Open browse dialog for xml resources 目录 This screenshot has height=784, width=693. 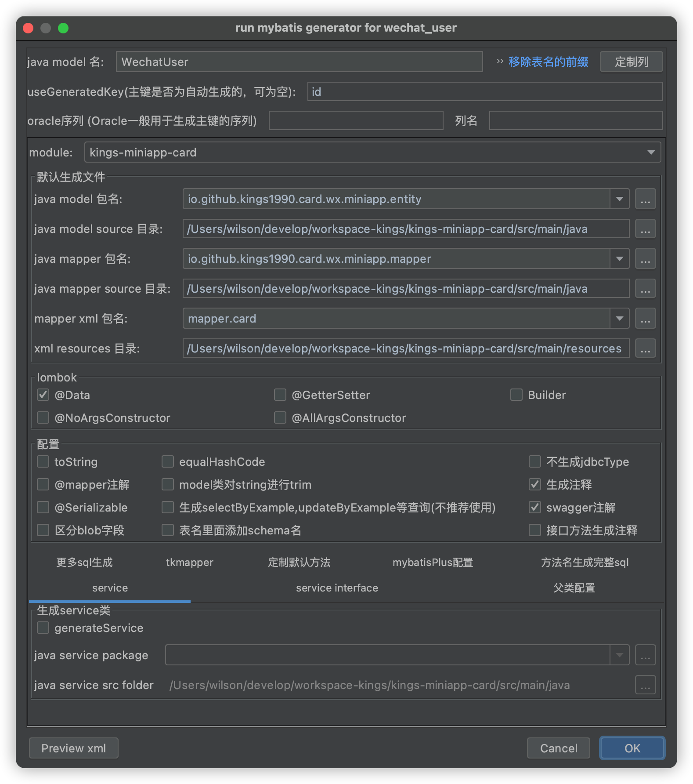(645, 348)
